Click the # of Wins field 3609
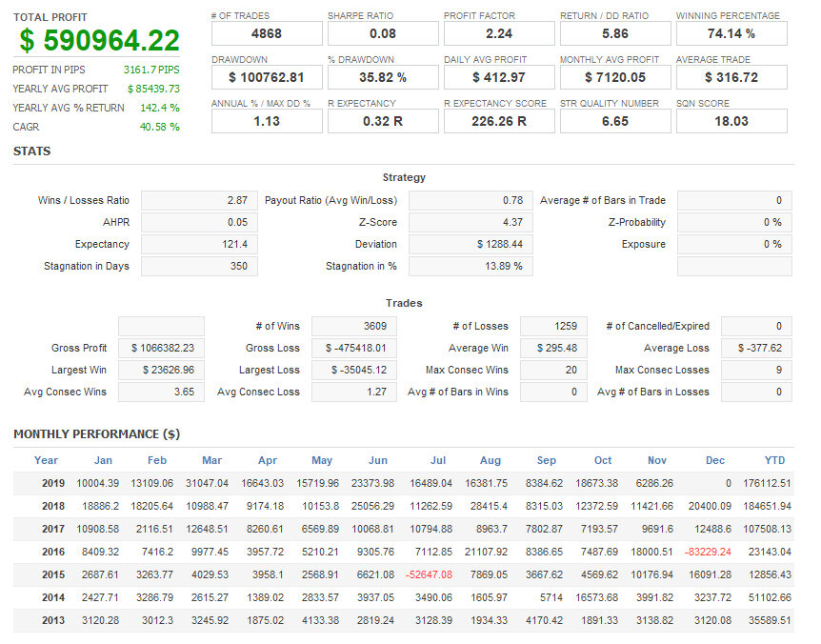The image size is (821, 644). tap(354, 326)
